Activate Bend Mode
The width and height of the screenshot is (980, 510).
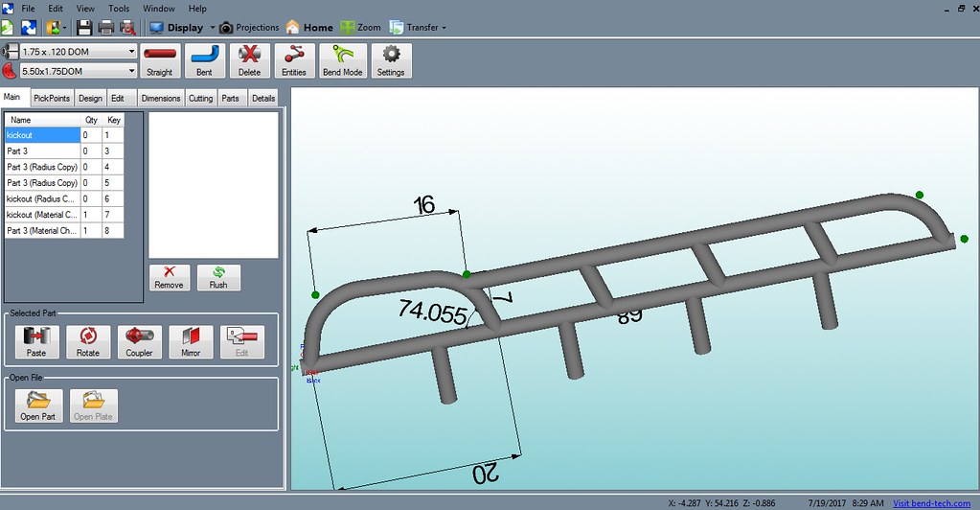tap(343, 60)
